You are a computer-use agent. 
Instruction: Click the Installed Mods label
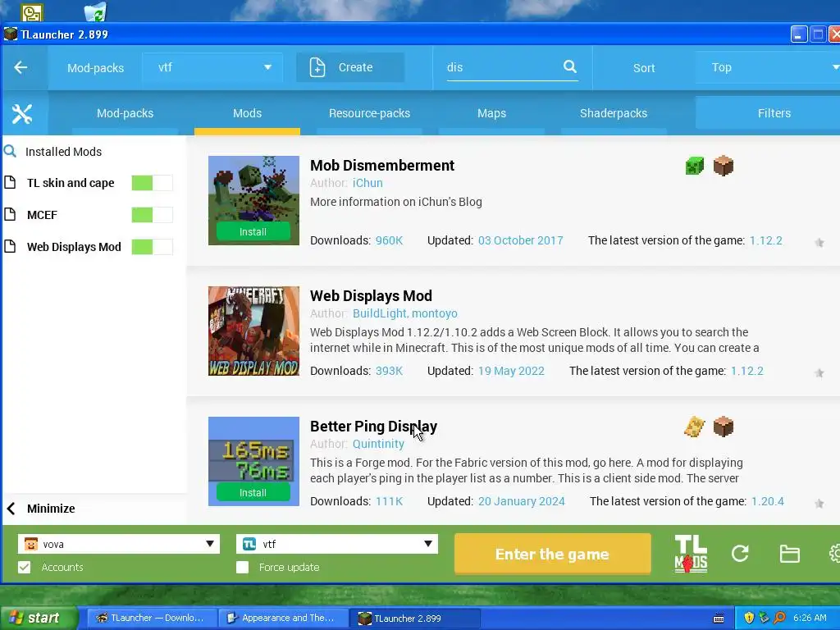[x=63, y=152]
